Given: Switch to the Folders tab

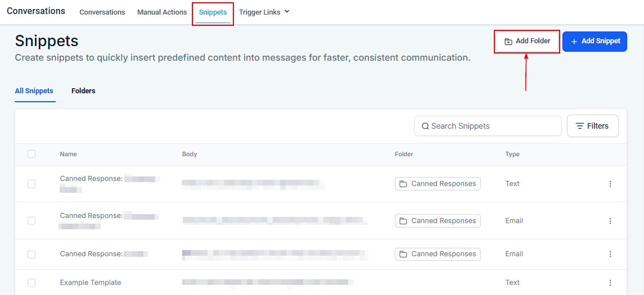Looking at the screenshot, I should coord(83,91).
